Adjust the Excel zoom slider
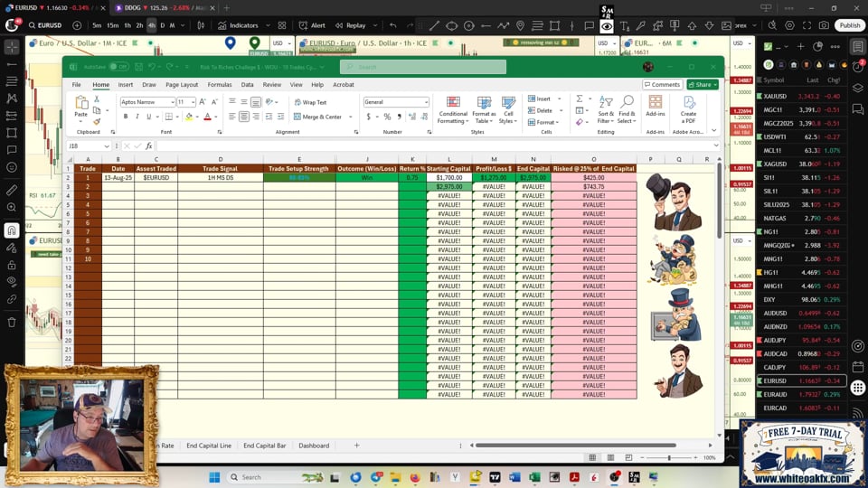The height and width of the screenshot is (488, 868). tap(669, 457)
